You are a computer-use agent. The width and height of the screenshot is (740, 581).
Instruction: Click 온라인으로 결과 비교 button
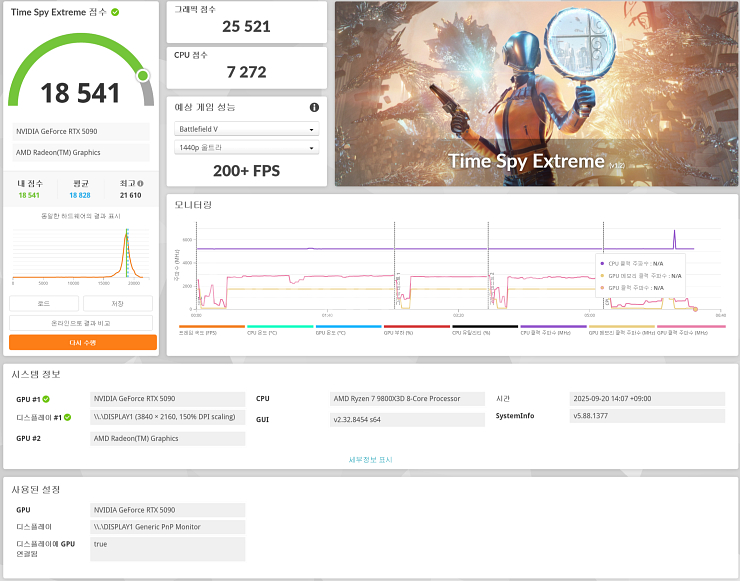[81, 323]
